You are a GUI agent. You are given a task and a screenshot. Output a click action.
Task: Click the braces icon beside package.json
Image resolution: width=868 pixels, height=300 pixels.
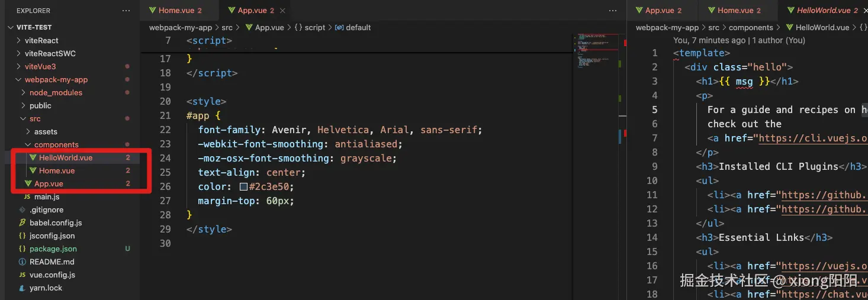click(22, 249)
